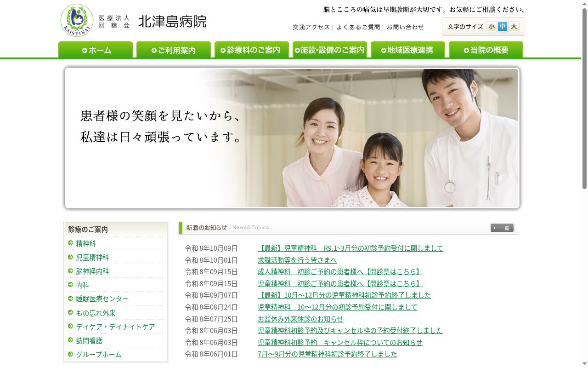Screen dimensions: 588x368
Task: Open the お盆休み外来休診のお知らせ link
Action: [300, 319]
